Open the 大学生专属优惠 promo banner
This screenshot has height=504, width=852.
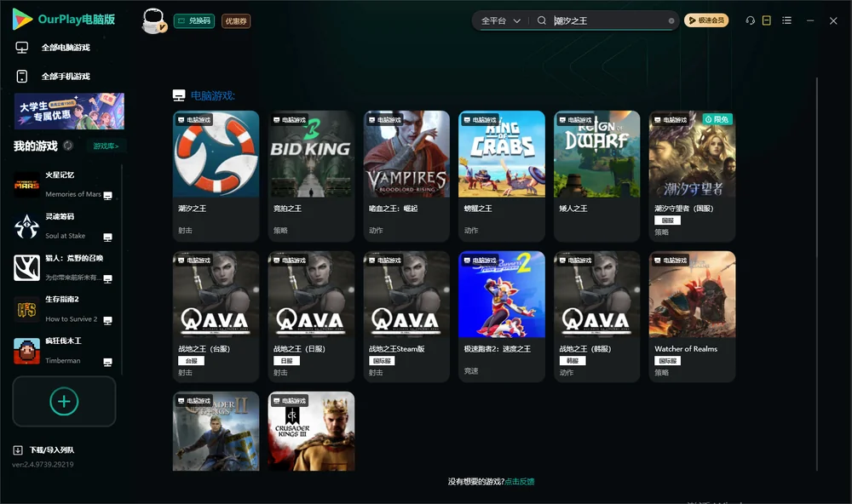[x=69, y=112]
